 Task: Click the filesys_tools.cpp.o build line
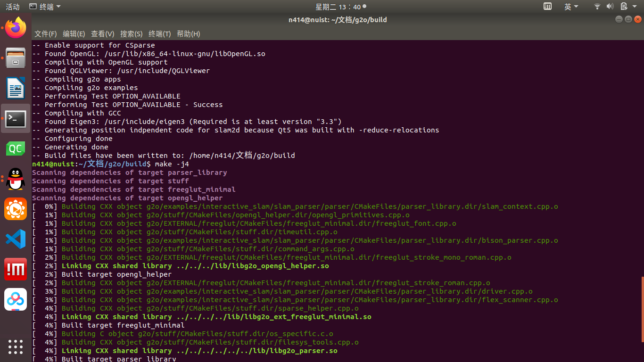[195, 342]
